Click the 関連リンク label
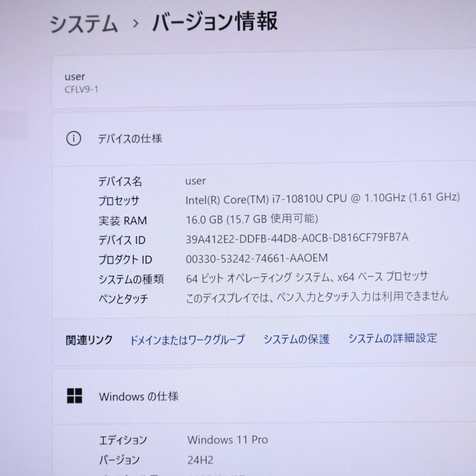The image size is (476, 476). click(89, 340)
